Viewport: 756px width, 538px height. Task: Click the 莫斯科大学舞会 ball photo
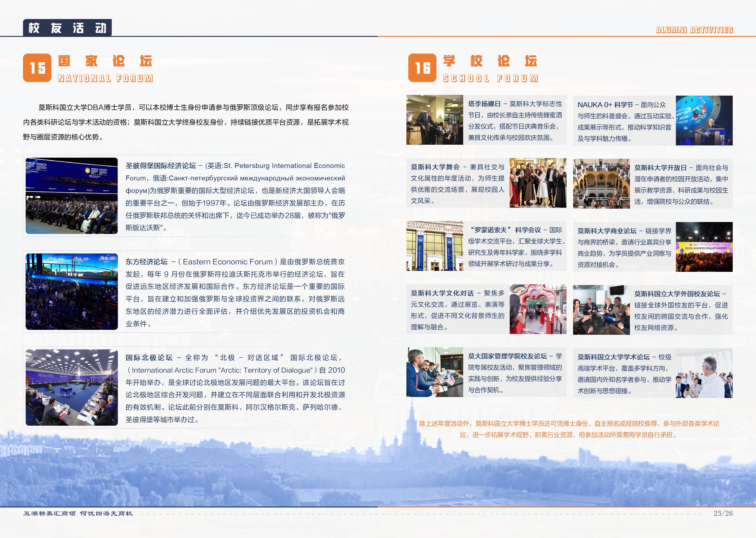(x=538, y=183)
